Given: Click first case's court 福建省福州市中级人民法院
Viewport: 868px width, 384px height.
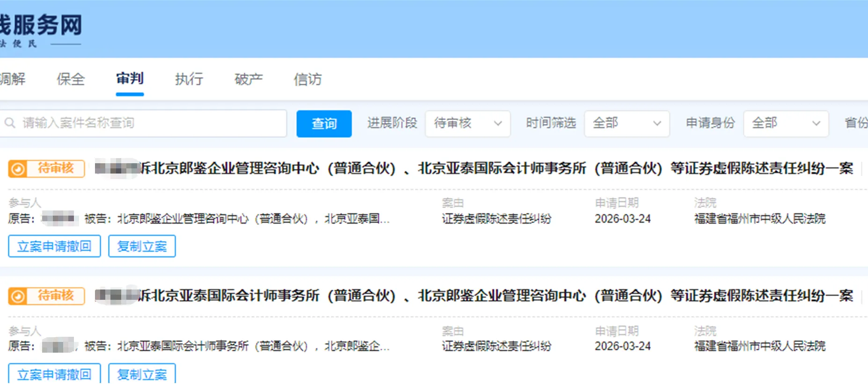Looking at the screenshot, I should pos(760,219).
